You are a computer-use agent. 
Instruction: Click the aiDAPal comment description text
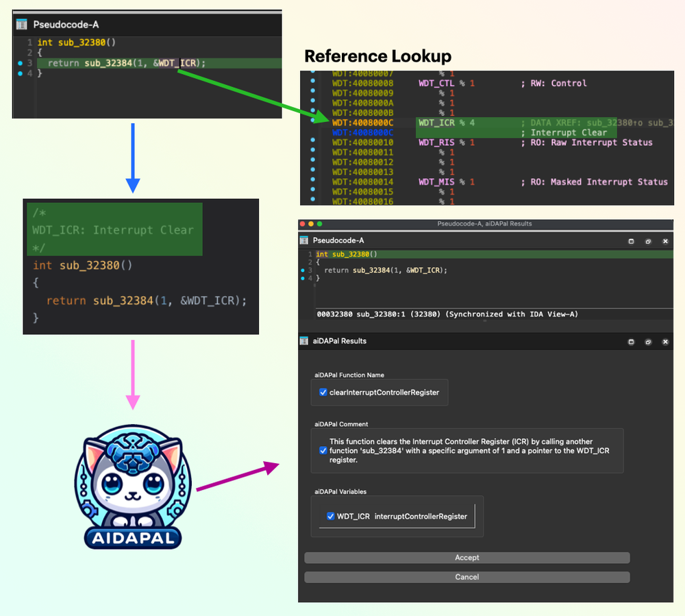click(x=469, y=450)
